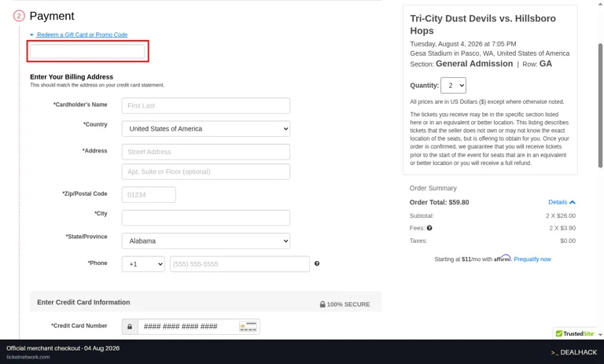
Task: Click the "Enter Credit Card Information" heading
Action: [x=83, y=303]
